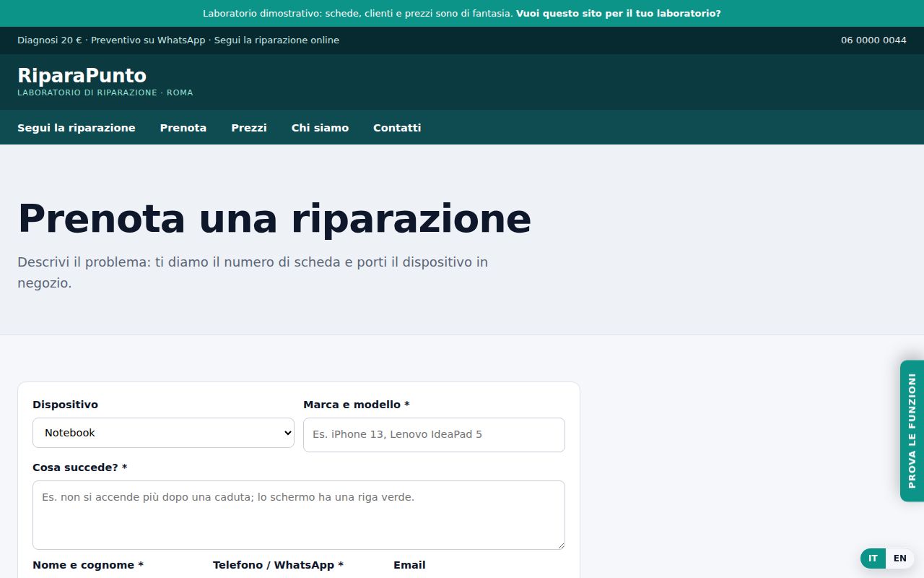Screen dimensions: 924x578
Task: Click the Dispositivo field label
Action: click(65, 405)
